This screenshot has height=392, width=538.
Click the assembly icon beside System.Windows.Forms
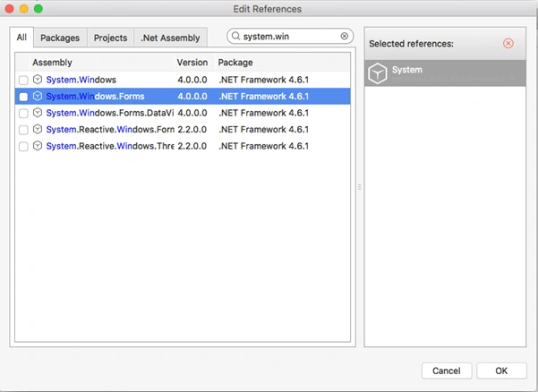click(x=38, y=97)
